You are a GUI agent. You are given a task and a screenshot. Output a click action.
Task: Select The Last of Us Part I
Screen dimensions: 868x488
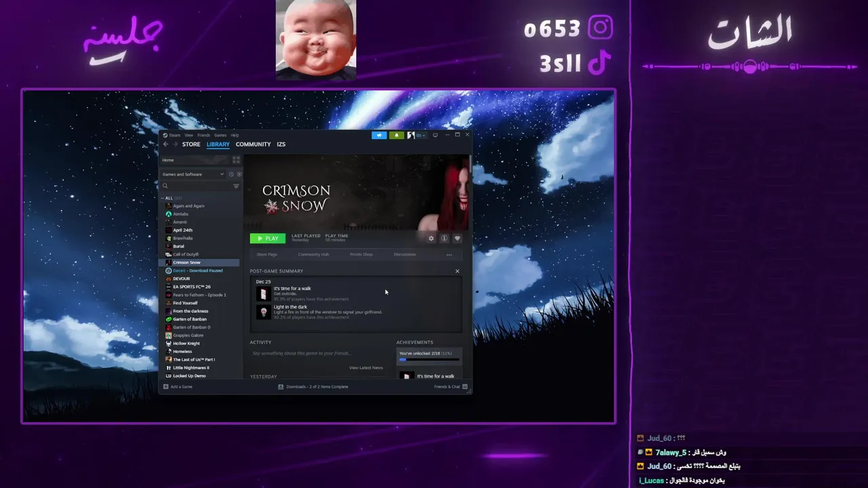(199, 359)
